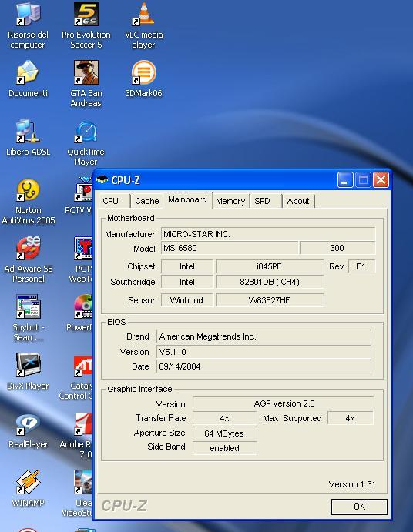Launch QuickTime Player shortcut

[86, 132]
